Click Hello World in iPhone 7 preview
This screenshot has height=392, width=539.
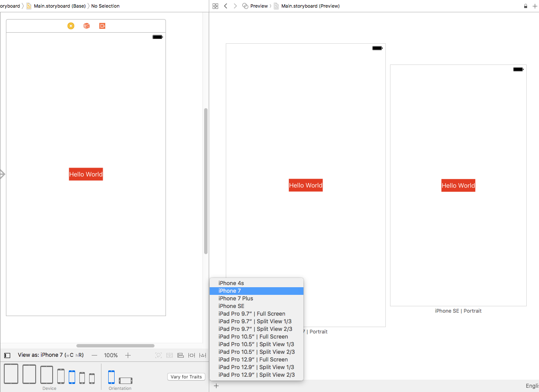click(x=306, y=185)
